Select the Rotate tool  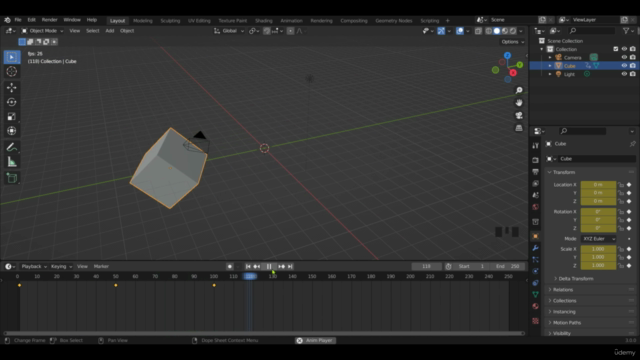tap(11, 102)
